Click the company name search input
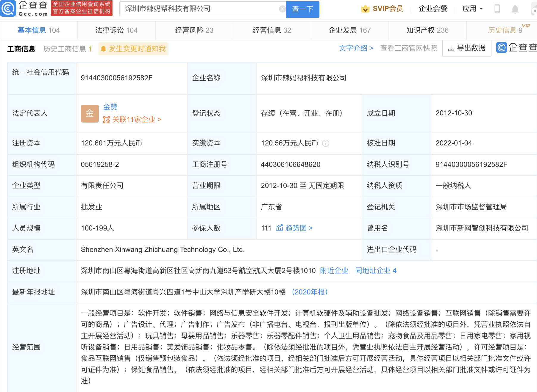The height and width of the screenshot is (392, 537). (x=202, y=9)
